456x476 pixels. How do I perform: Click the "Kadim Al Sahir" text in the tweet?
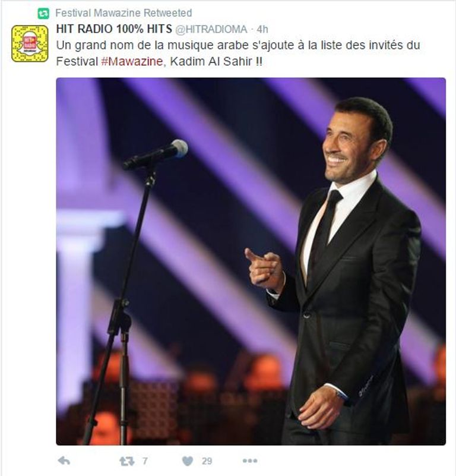click(x=211, y=62)
